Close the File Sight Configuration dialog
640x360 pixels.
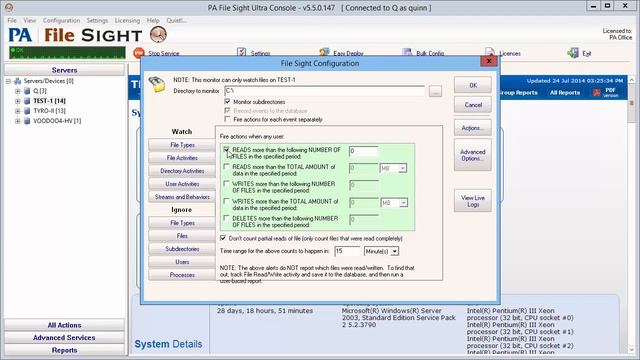[x=489, y=61]
